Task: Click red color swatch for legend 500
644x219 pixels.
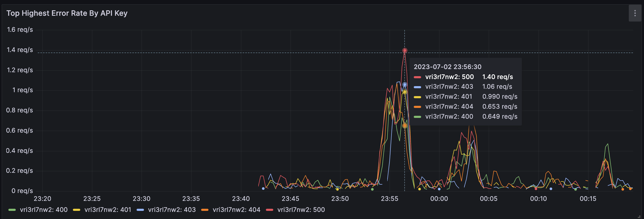Action: 270,210
